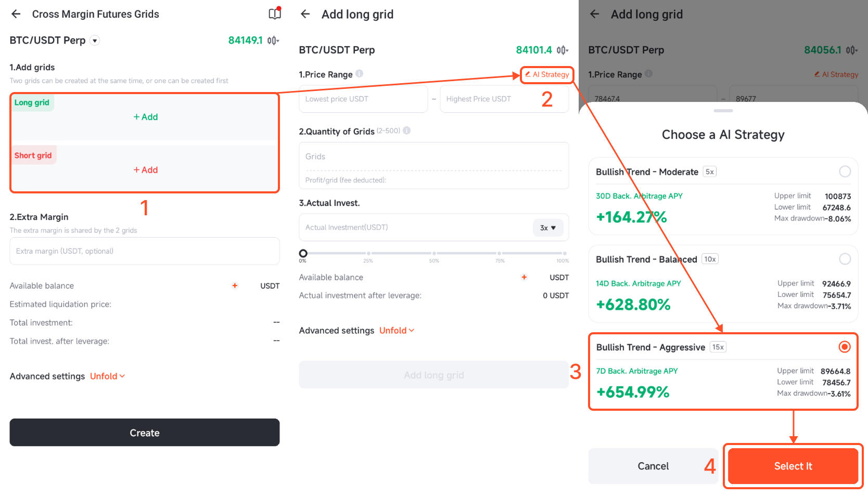Unfold Advanced settings on left panel
The image size is (868, 496).
[x=107, y=376]
